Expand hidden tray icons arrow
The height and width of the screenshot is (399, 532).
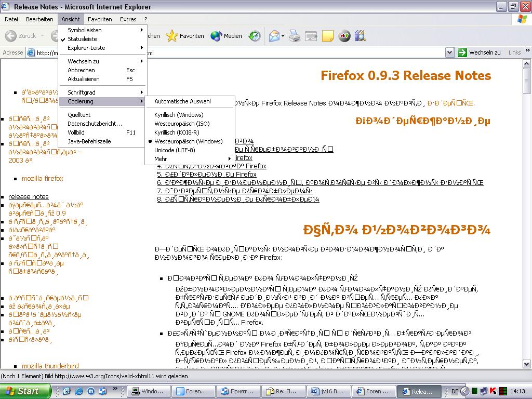[x=465, y=392]
